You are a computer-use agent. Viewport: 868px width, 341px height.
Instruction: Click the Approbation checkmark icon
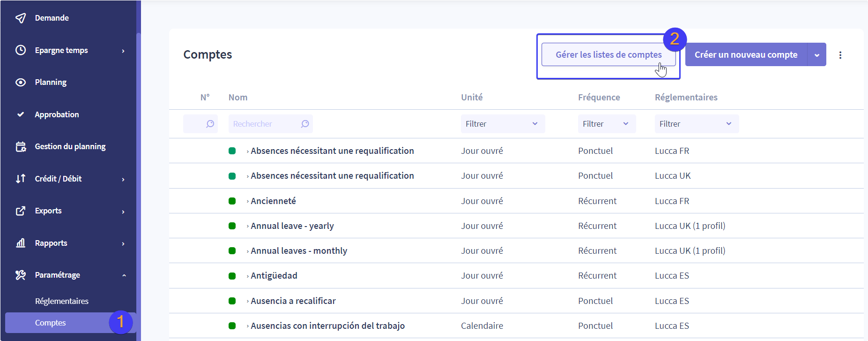pyautogui.click(x=21, y=114)
